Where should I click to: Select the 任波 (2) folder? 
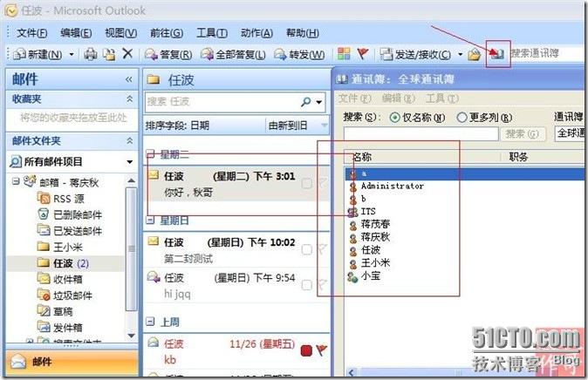click(63, 263)
